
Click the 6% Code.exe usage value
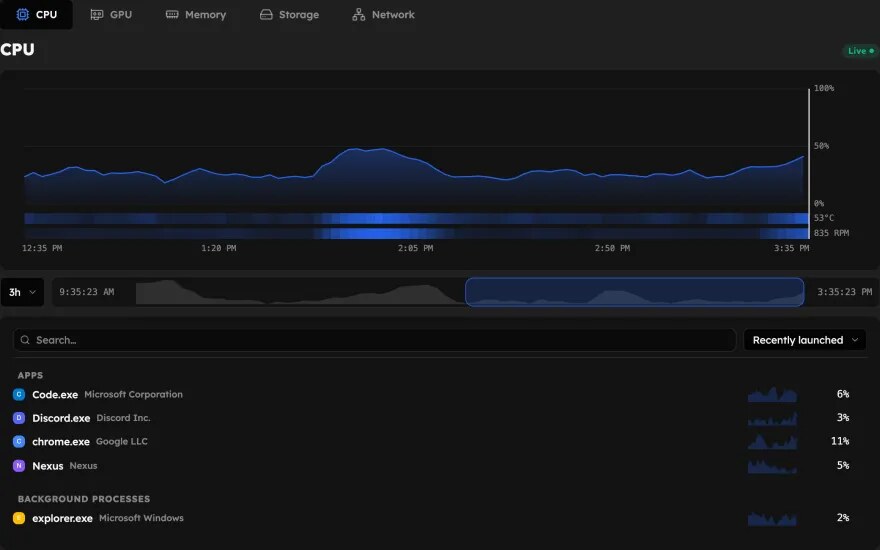842,394
